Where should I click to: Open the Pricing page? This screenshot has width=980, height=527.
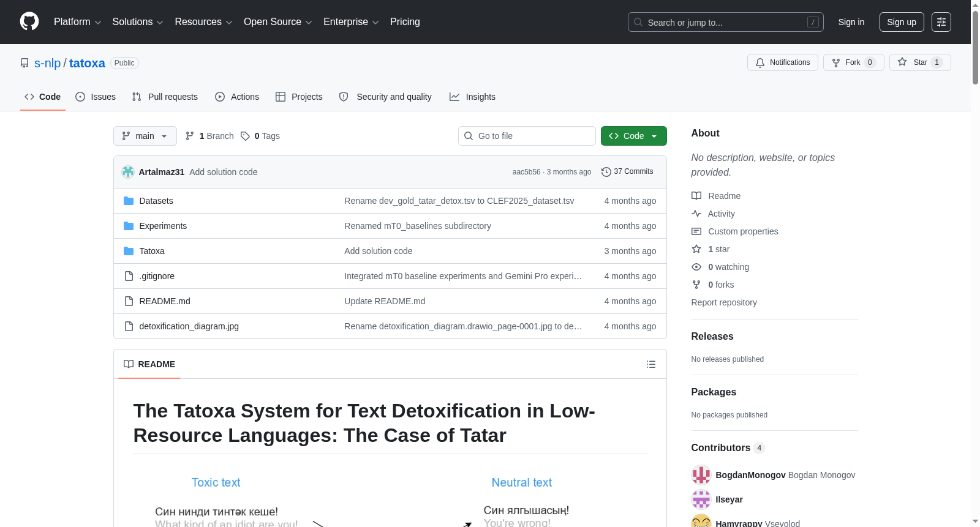point(405,22)
